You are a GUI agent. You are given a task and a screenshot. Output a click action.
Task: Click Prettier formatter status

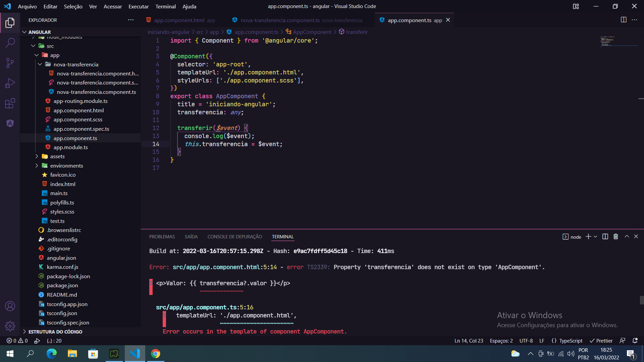(x=601, y=341)
